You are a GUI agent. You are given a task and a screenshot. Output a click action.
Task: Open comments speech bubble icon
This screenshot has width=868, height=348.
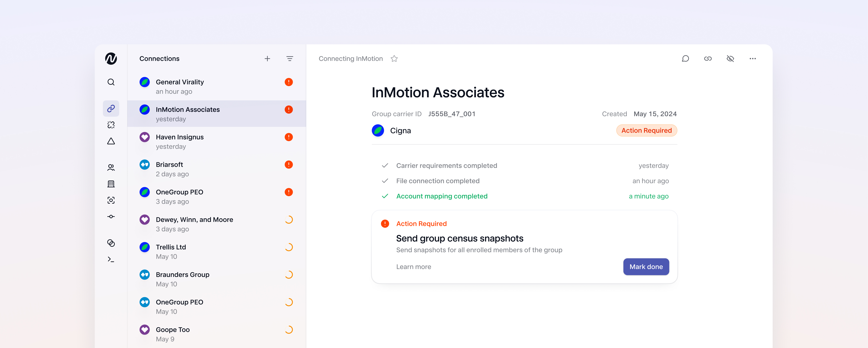pyautogui.click(x=685, y=59)
